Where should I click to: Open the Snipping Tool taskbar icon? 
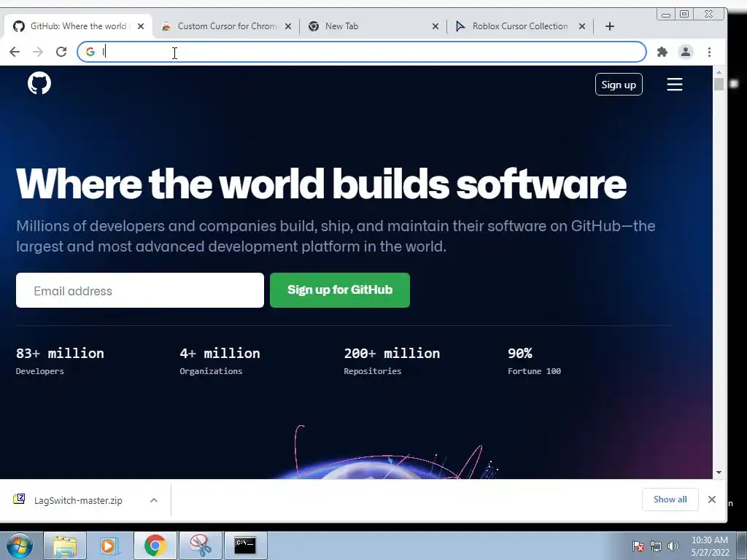point(200,545)
